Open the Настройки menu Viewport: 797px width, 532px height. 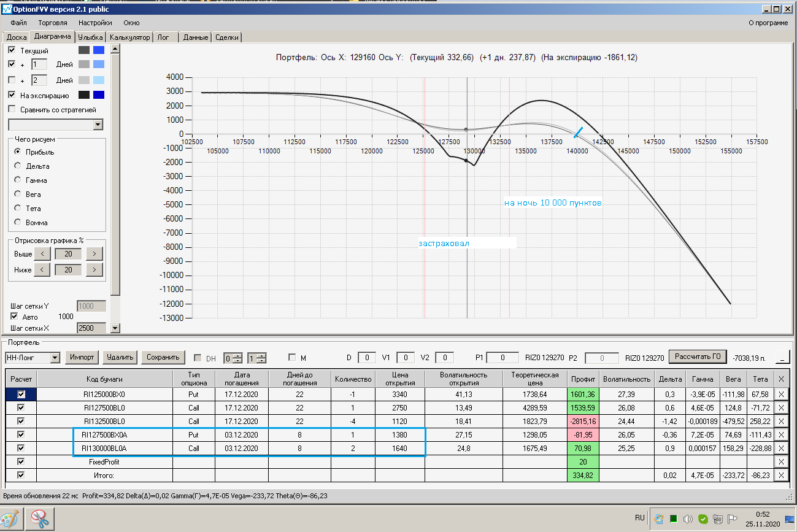(94, 23)
